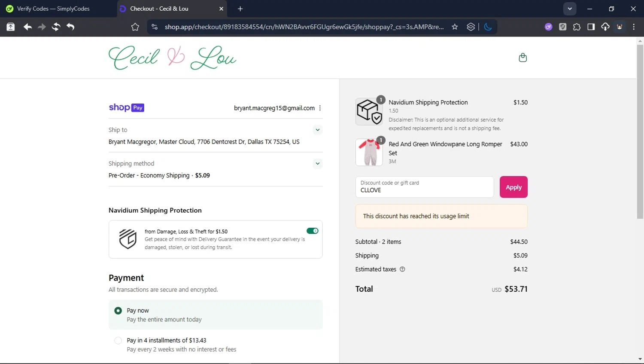Click the browser address bar URL
Viewport: 644px width, 364px height.
(x=304, y=27)
